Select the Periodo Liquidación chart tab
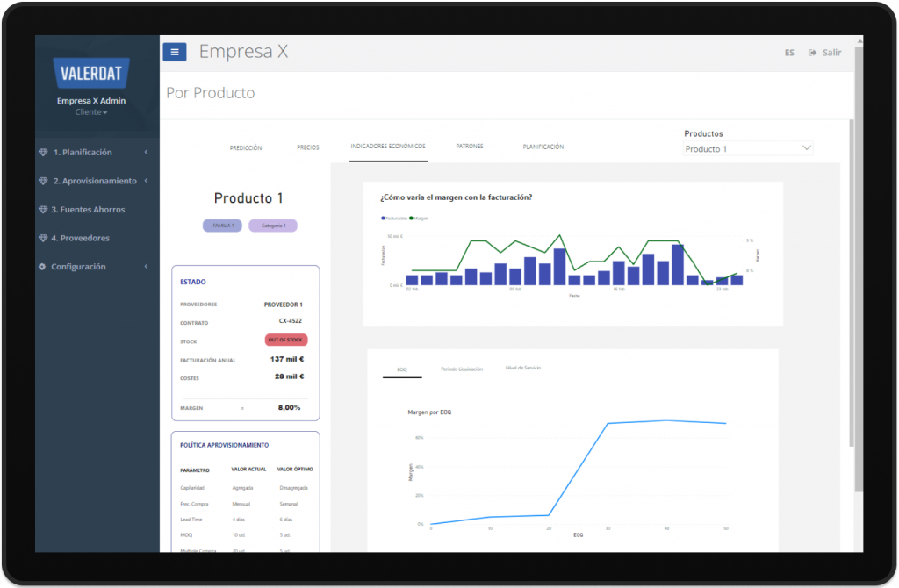Screen dimensions: 899x588 [x=462, y=369]
